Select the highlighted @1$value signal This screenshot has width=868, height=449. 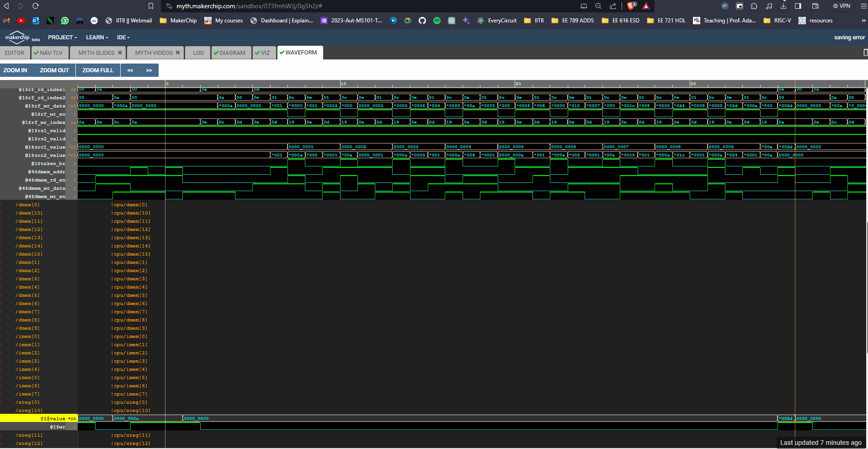[x=39, y=418]
